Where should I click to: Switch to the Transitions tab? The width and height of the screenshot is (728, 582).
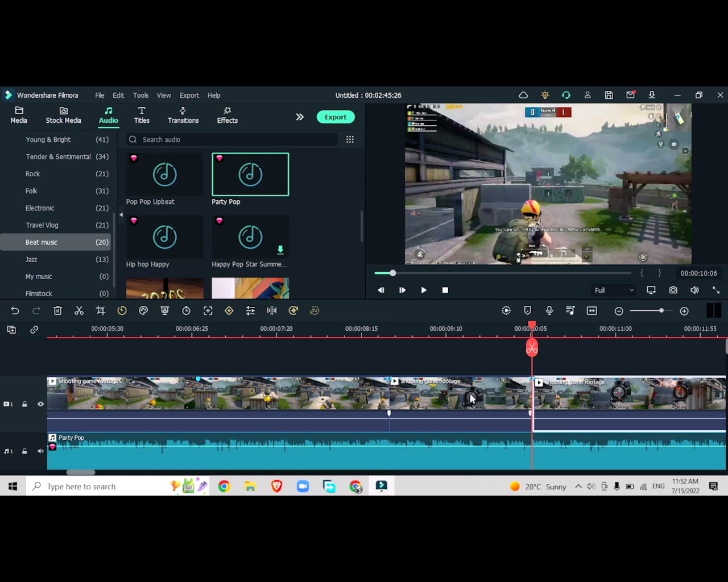pos(183,115)
